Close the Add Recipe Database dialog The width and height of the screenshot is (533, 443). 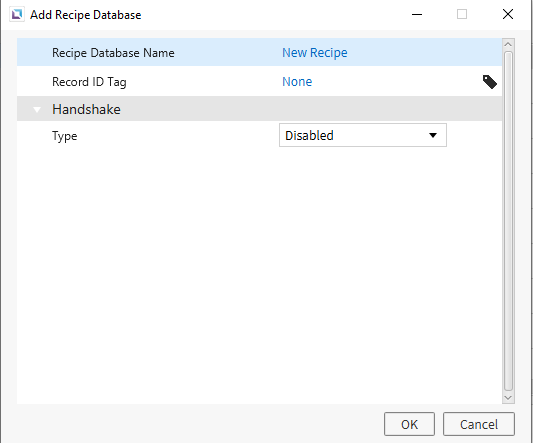[508, 14]
